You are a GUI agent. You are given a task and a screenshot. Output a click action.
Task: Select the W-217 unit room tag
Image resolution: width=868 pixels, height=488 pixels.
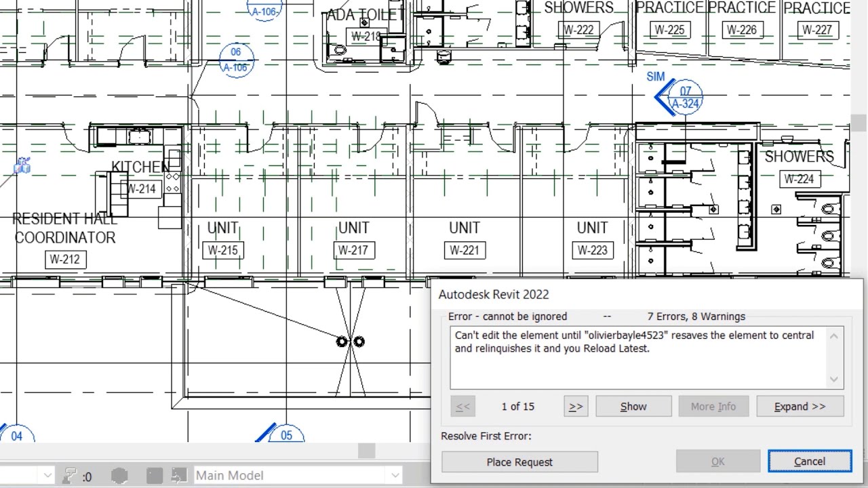click(353, 250)
